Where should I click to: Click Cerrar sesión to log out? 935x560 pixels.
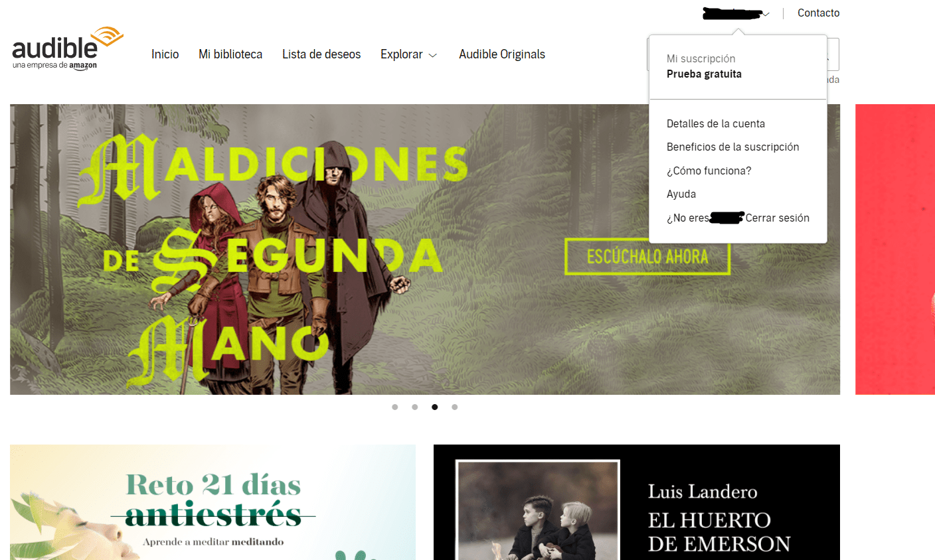coord(778,218)
